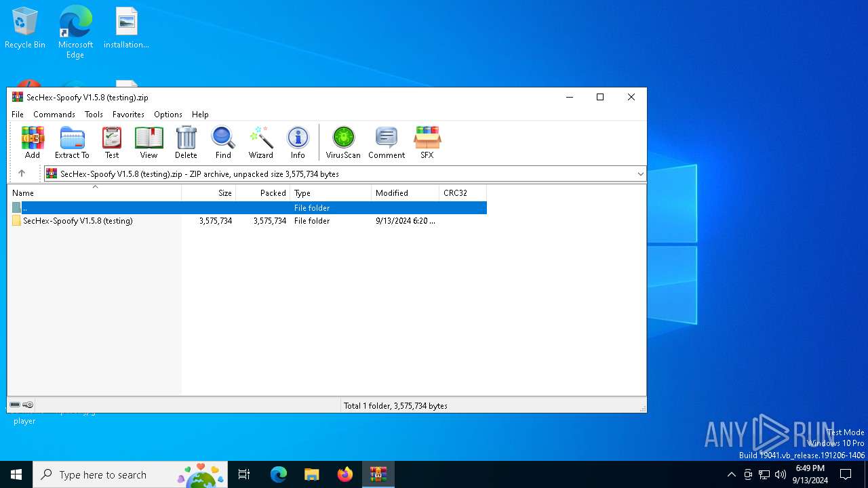Open the Help menu

200,115
